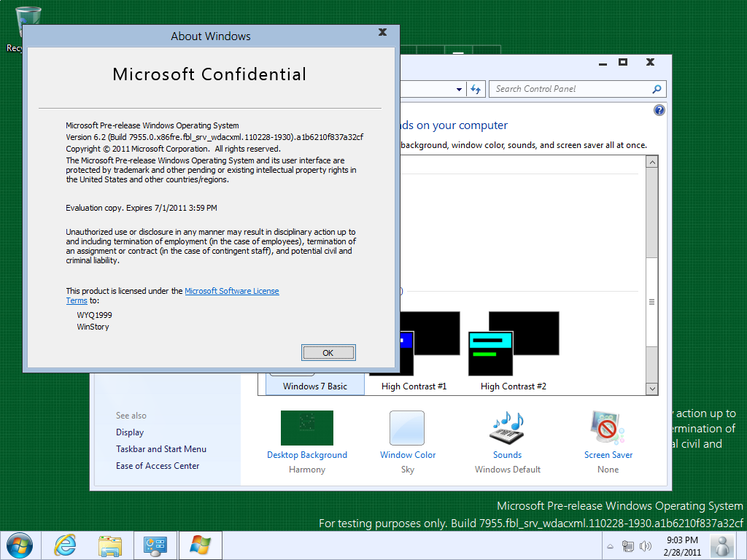Click the Start orb button
Viewport: 747px width, 560px height.
[20, 545]
